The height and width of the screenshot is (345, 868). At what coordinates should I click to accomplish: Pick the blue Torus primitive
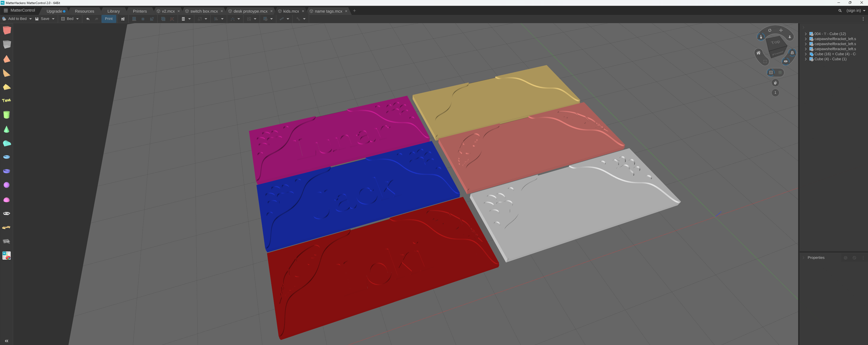6,157
